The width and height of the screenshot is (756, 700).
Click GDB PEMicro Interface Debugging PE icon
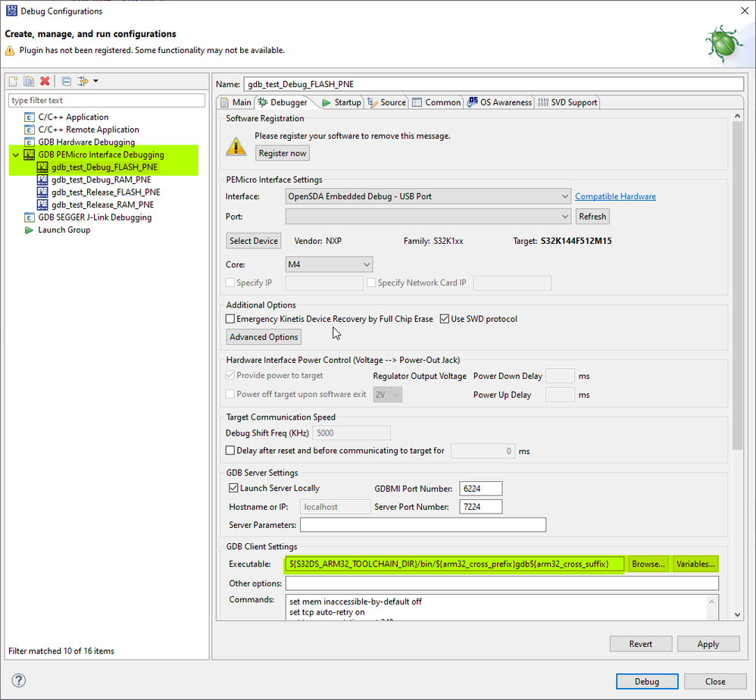point(30,155)
